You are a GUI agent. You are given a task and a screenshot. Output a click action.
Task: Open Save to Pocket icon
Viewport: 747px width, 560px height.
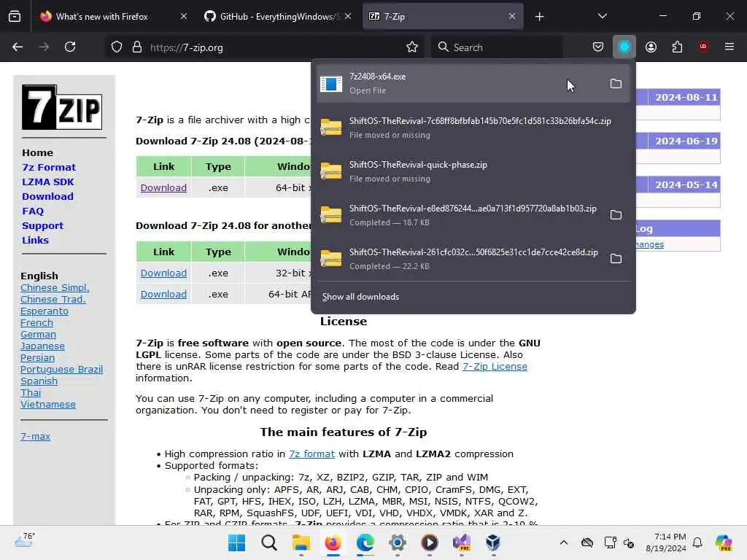click(598, 47)
